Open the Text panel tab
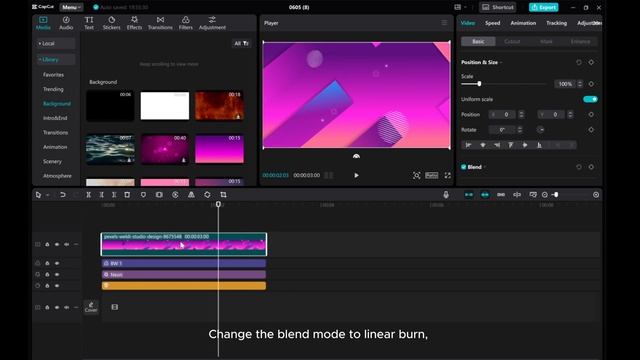The height and width of the screenshot is (360, 640). (x=89, y=23)
